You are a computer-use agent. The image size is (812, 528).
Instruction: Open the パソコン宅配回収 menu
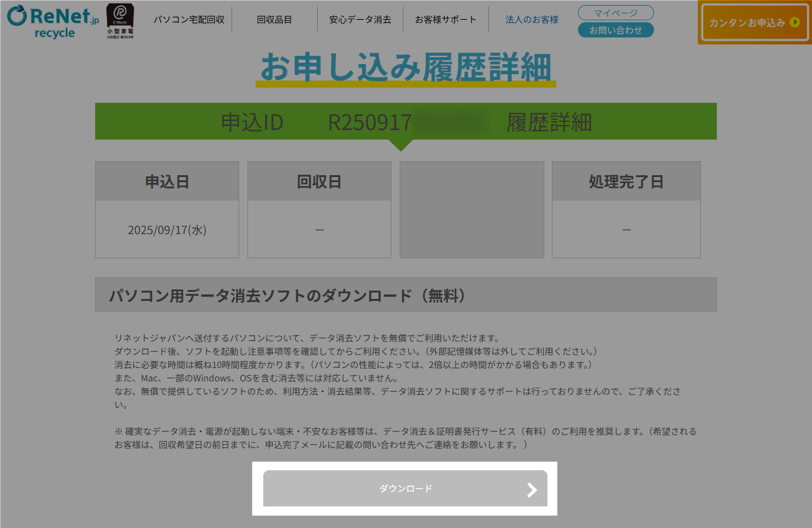[x=189, y=20]
